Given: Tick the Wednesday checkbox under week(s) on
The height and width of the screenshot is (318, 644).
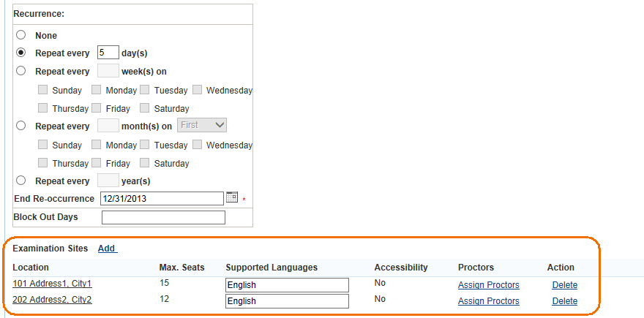Looking at the screenshot, I should tap(197, 90).
